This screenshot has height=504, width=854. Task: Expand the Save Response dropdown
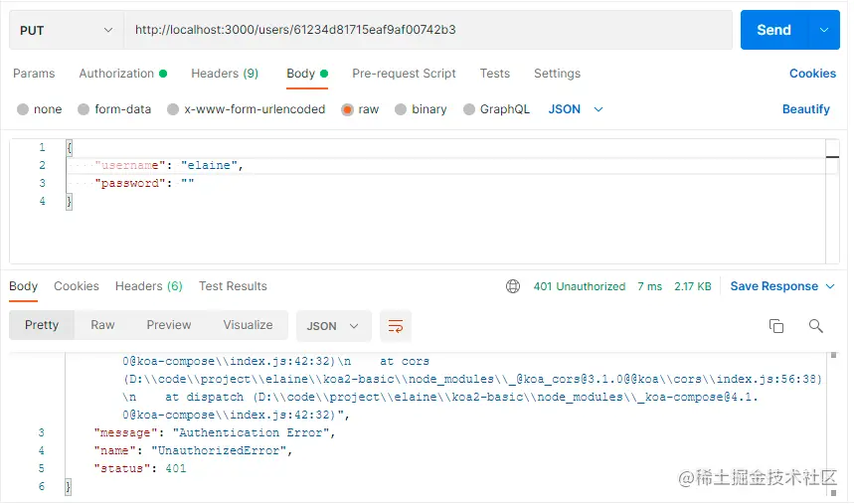click(830, 286)
